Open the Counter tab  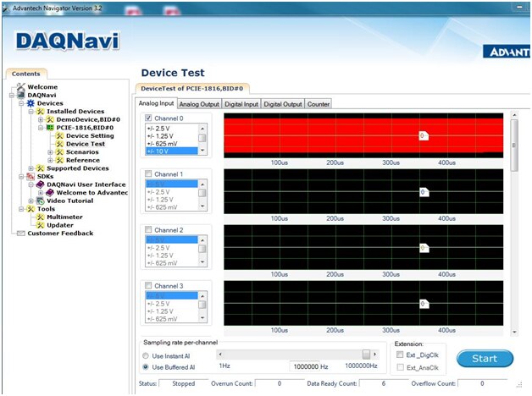(x=319, y=104)
